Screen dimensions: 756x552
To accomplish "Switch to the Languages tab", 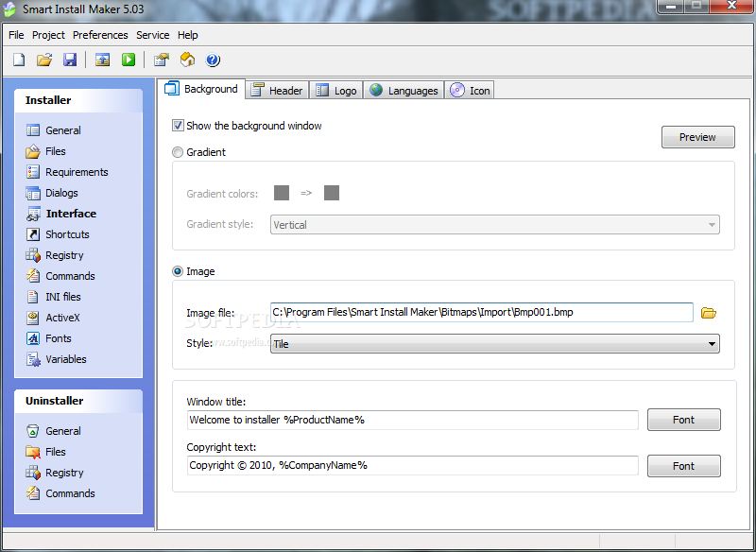I will point(404,90).
